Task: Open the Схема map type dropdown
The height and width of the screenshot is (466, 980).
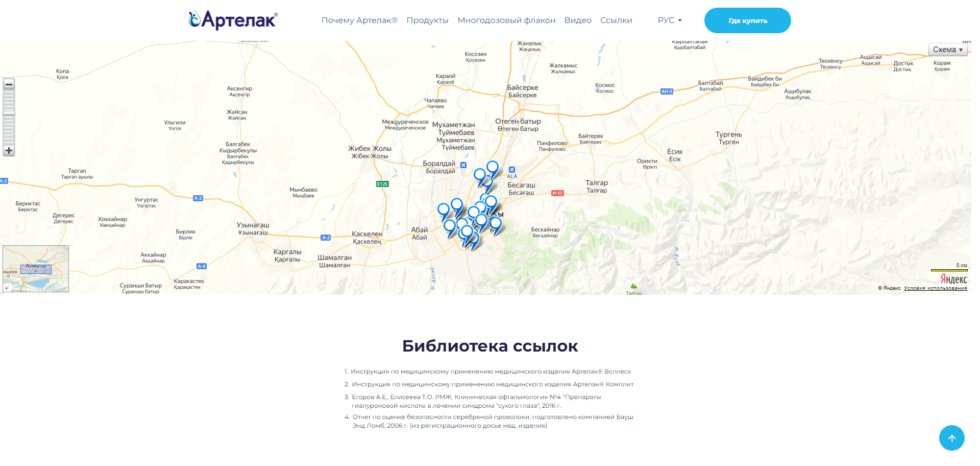Action: 948,50
